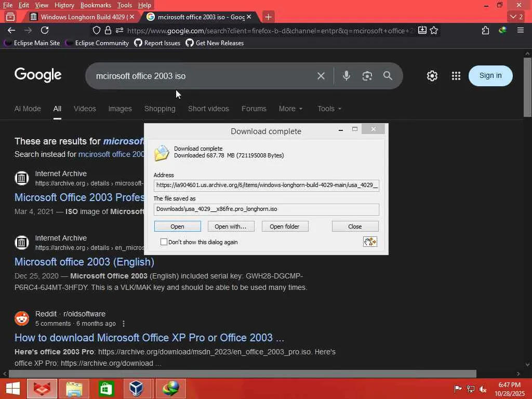Clear the Google search box with X
Screen dimensions: 532x399
(321, 76)
